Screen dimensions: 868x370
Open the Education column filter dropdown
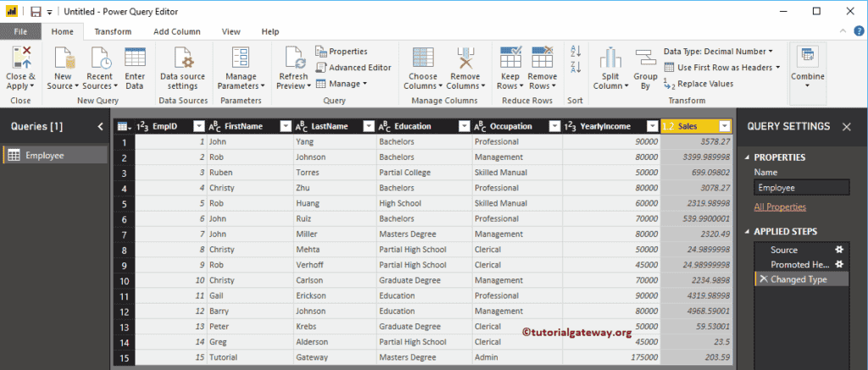(465, 127)
